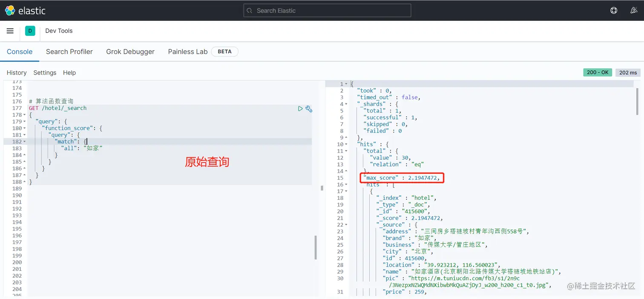Open the hamburger navigation menu
644x299 pixels.
[10, 31]
